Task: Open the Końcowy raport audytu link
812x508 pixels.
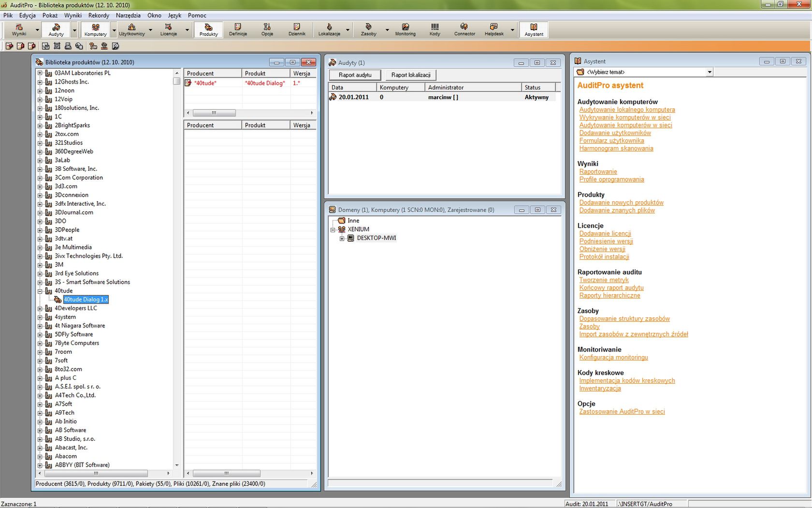Action: [x=611, y=288]
